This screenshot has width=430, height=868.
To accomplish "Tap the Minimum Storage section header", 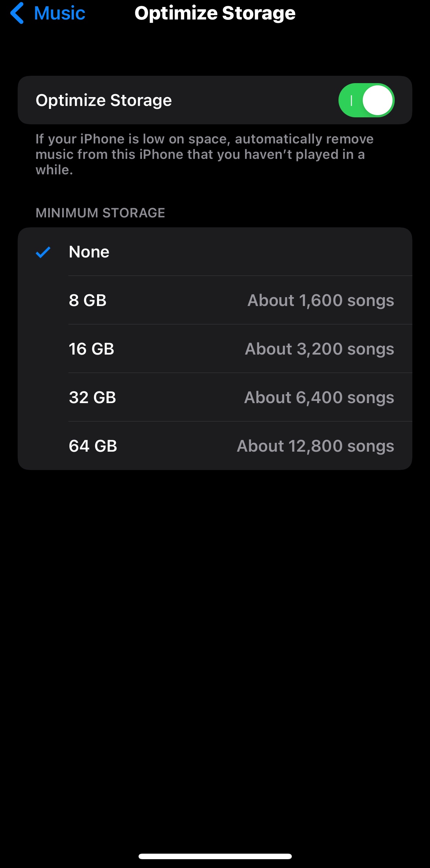I will [x=100, y=213].
